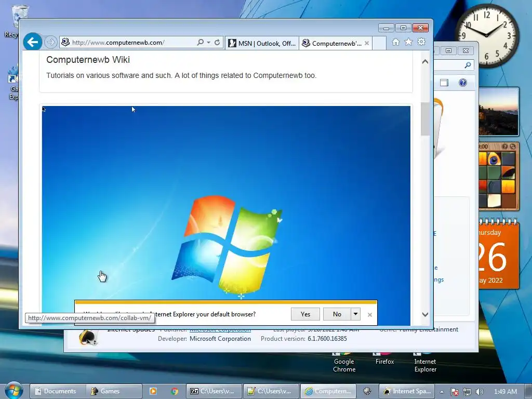Screen dimensions: 532x399
Task: Open the Internet Explorer desktop shortcut
Action: click(x=425, y=363)
